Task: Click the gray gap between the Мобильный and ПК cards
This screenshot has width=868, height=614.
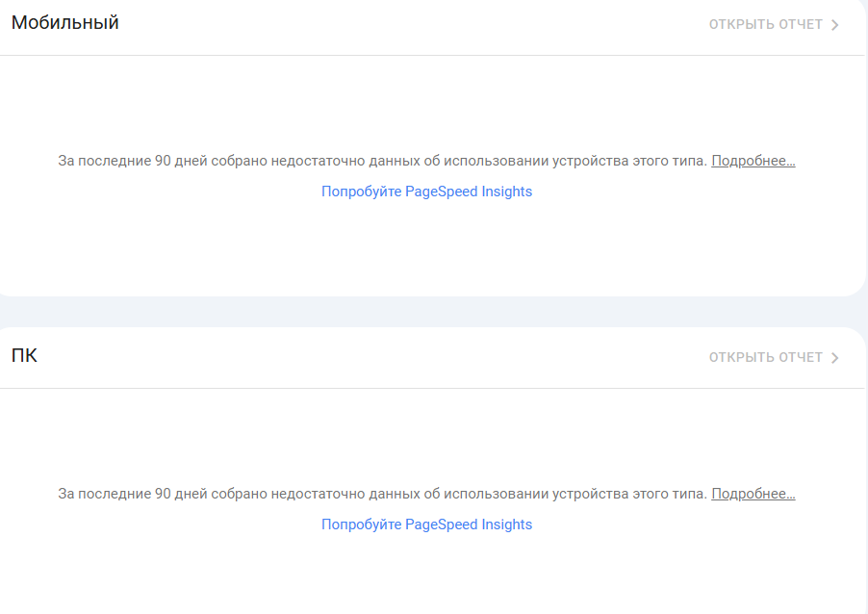Action: click(432, 312)
